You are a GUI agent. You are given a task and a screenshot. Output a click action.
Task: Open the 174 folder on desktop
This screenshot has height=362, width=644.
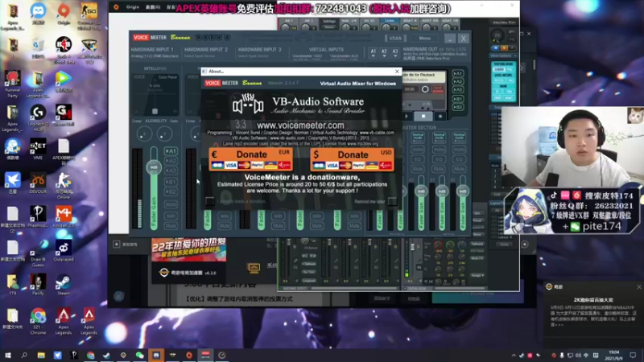(12, 285)
